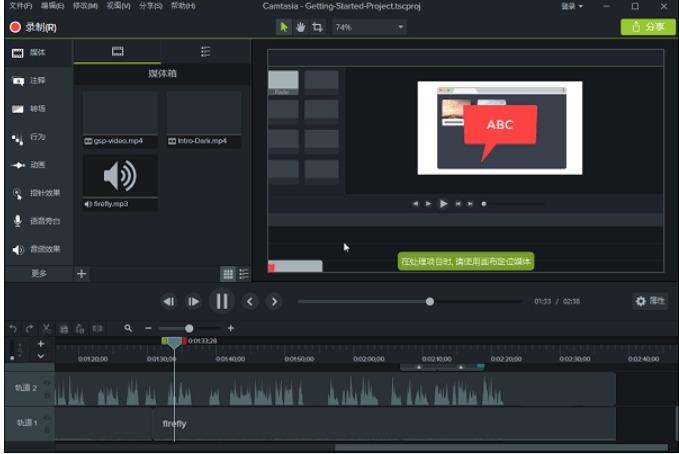The image size is (679, 454).
Task: Click the plus button to import media
Action: (x=81, y=274)
